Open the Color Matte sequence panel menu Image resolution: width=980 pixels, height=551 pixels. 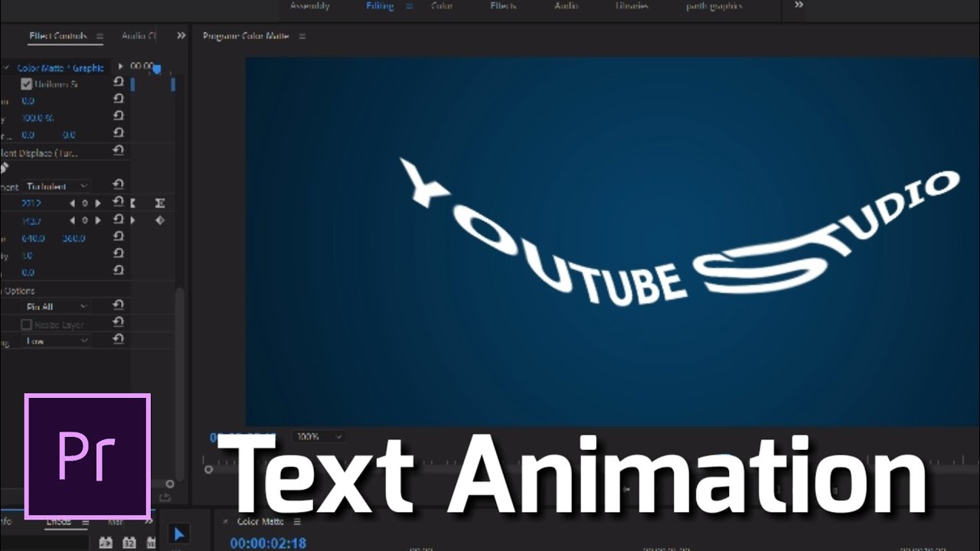pyautogui.click(x=297, y=522)
